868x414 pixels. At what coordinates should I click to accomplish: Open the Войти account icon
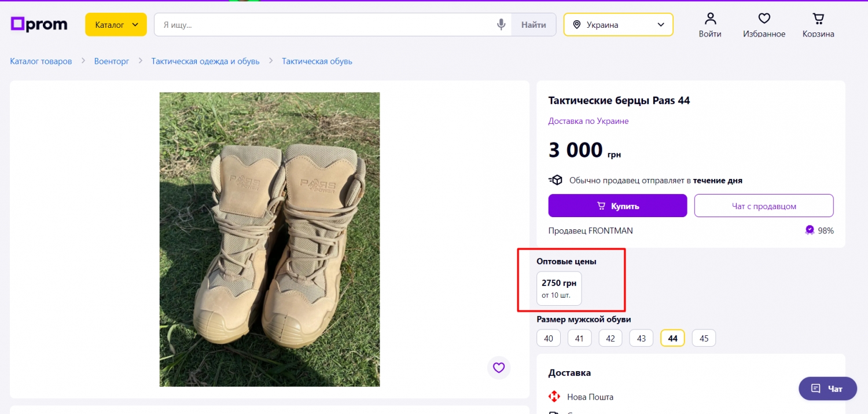click(x=710, y=19)
